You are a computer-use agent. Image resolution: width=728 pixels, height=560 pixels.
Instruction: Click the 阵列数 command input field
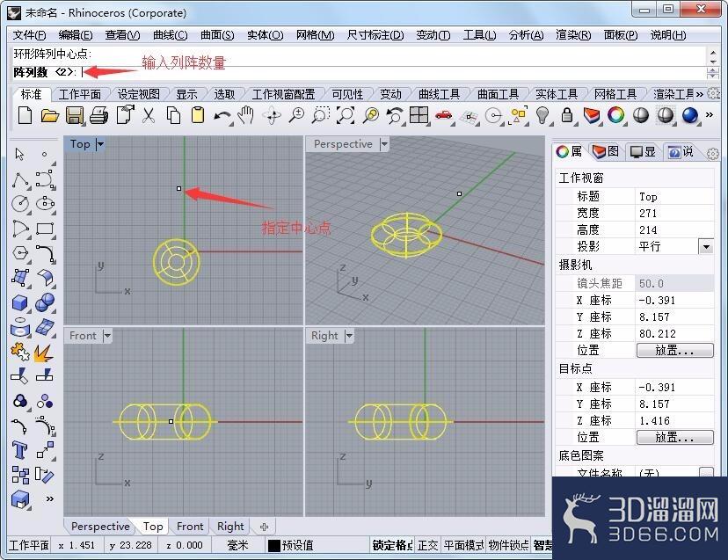(393, 72)
